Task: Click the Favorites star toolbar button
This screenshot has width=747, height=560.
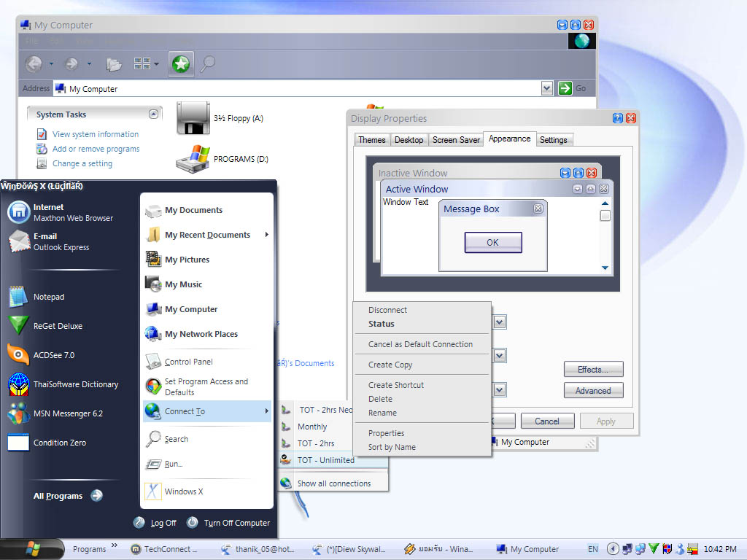Action: point(181,64)
